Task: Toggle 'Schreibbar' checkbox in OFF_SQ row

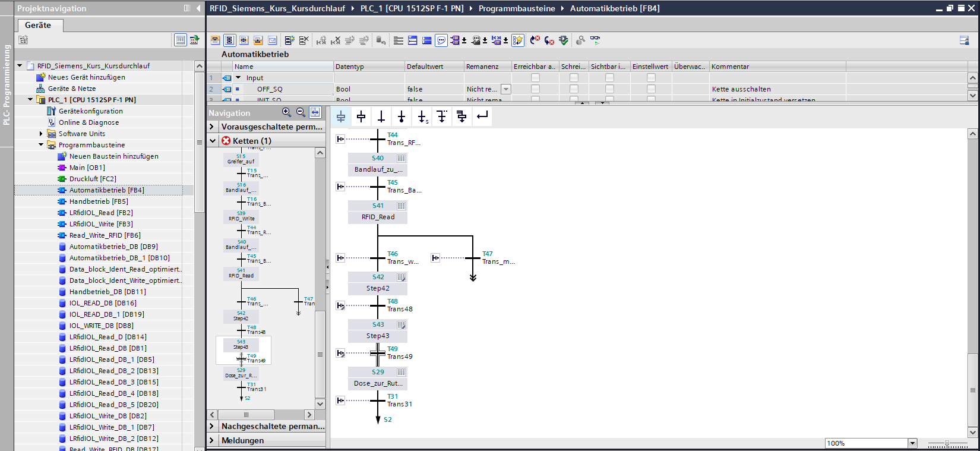Action: click(574, 89)
